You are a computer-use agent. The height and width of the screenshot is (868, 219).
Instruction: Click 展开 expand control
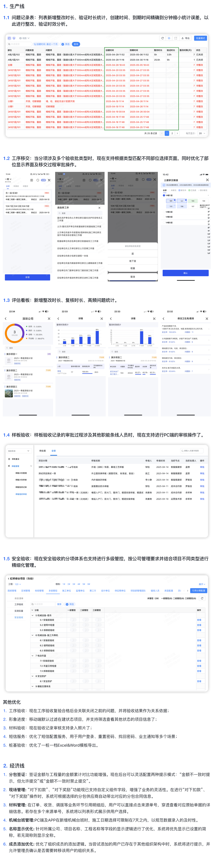point(202,584)
